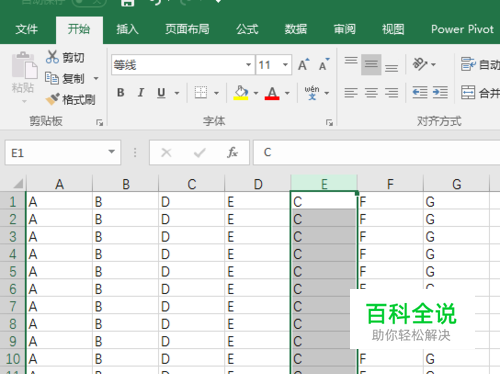Toggle Underline formatting
The width and height of the screenshot is (500, 374).
pyautogui.click(x=161, y=92)
